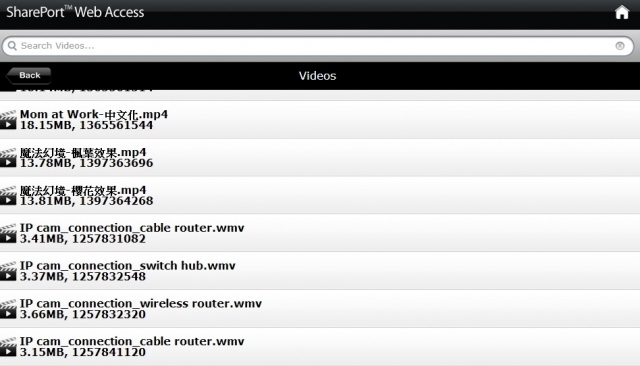Play icon for 3.41MB cable router wmv
Image resolution: width=640 pixels, height=366 pixels.
8,233
